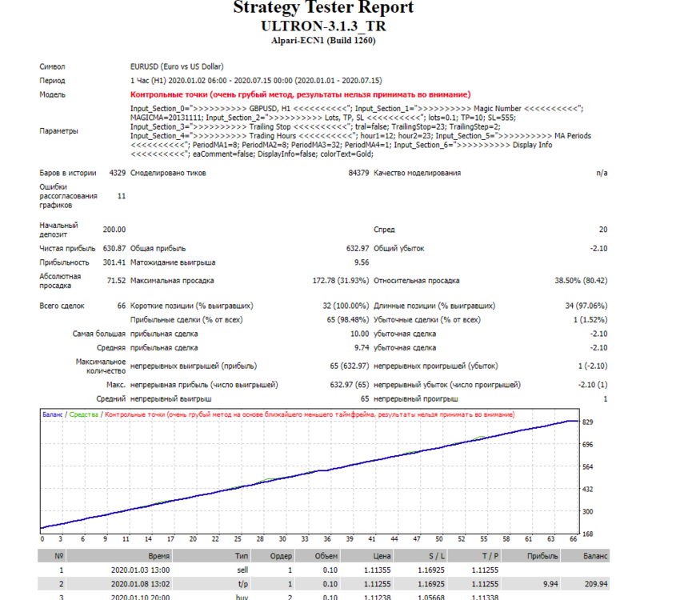
Task: Click consecutive losses value 1 (-2.10)
Action: (593, 366)
